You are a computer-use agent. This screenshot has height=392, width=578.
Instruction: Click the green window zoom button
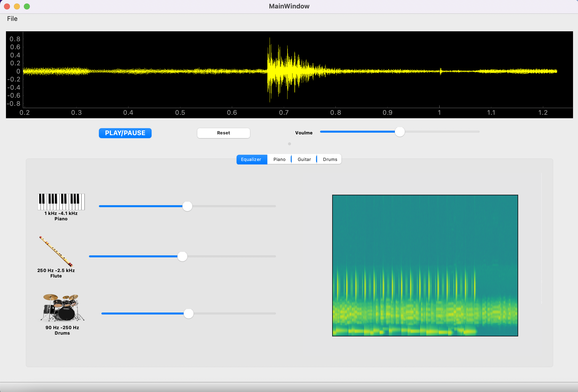click(x=27, y=6)
